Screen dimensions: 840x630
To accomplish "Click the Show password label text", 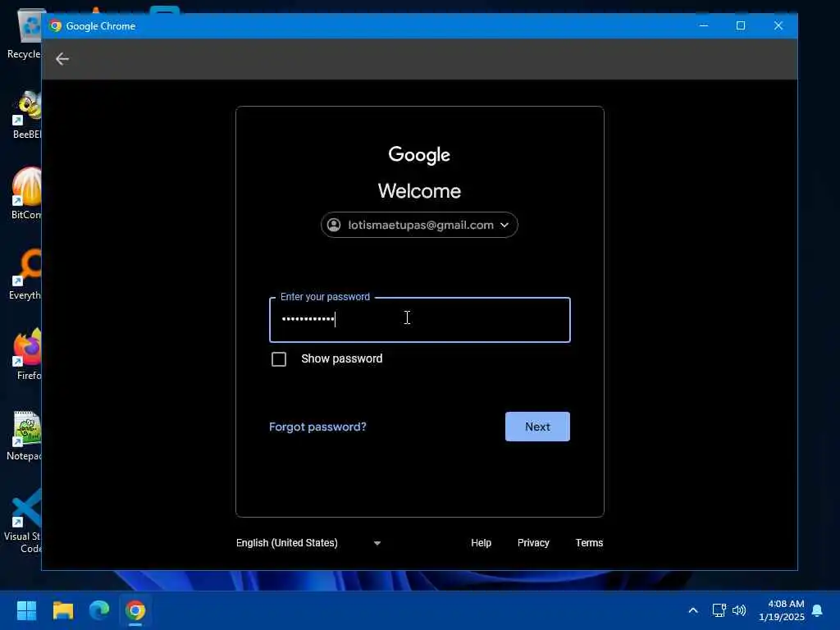I will (x=342, y=358).
